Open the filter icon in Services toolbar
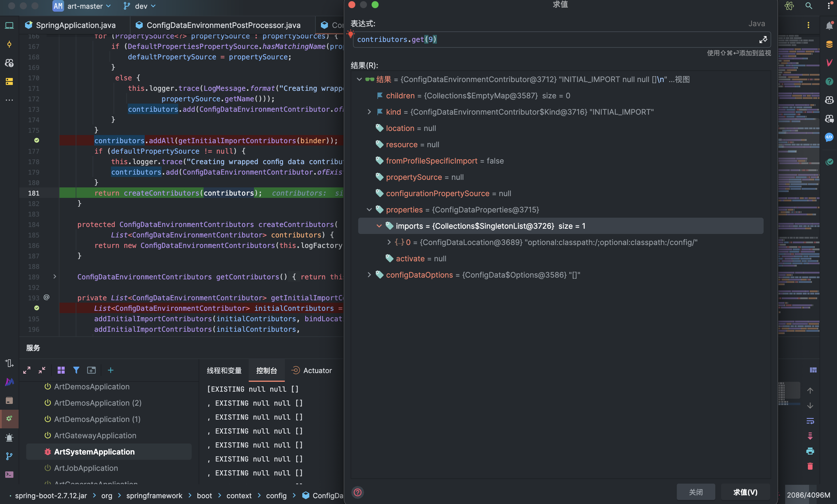This screenshot has width=837, height=504. tap(76, 370)
